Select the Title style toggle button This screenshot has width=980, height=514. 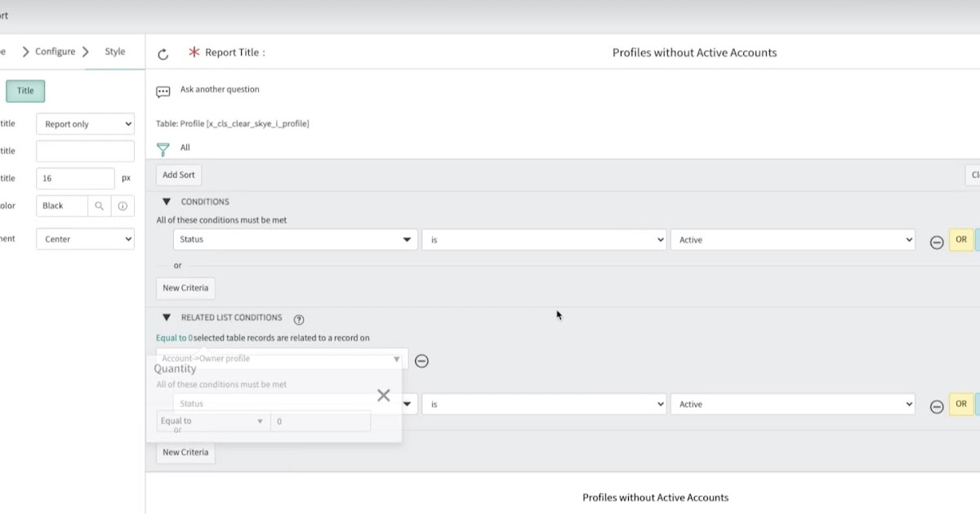24,91
